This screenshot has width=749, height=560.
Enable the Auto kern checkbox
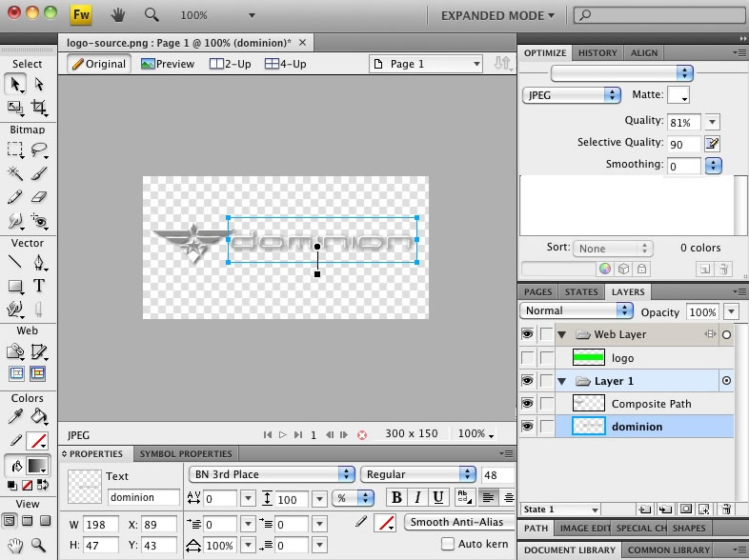click(x=448, y=544)
